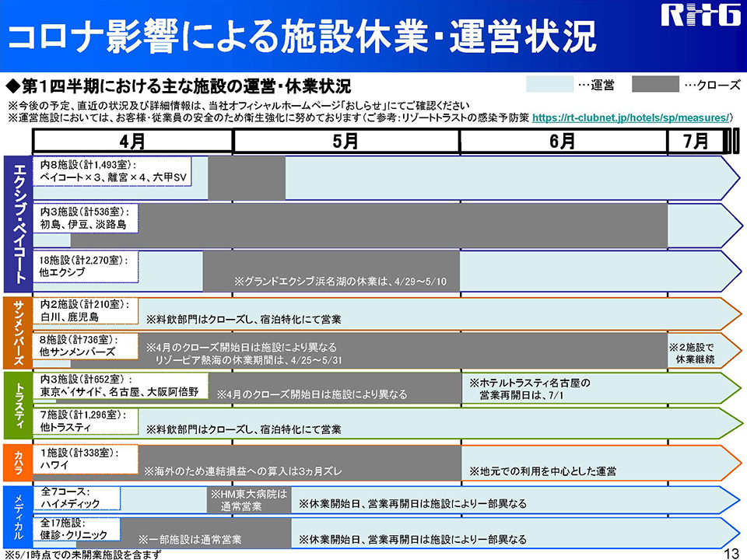The width and height of the screenshot is (747, 560).
Task: Click the subtitle 第1四半期における主な施設の運営・休業状況
Action: point(178,86)
